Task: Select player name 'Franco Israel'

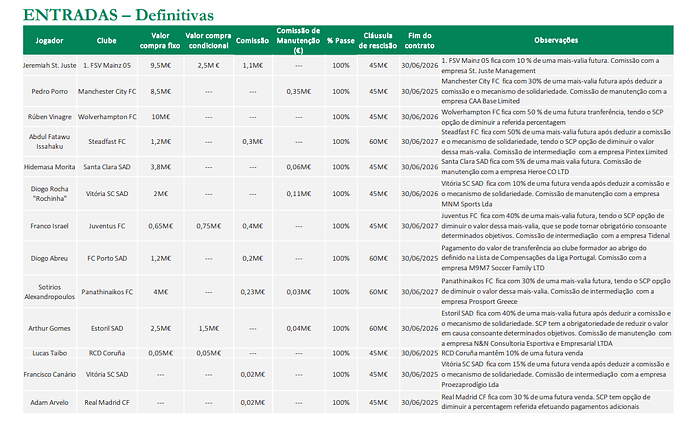Action: tap(49, 226)
